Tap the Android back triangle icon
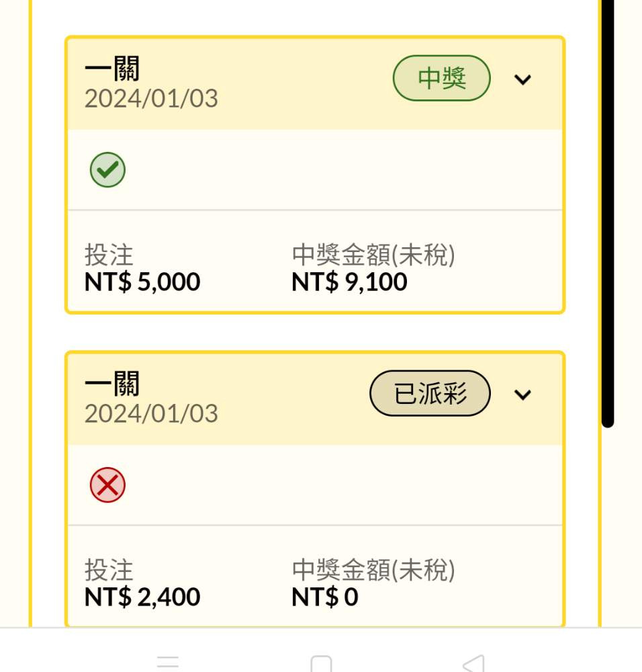The image size is (642, 672). tap(474, 664)
